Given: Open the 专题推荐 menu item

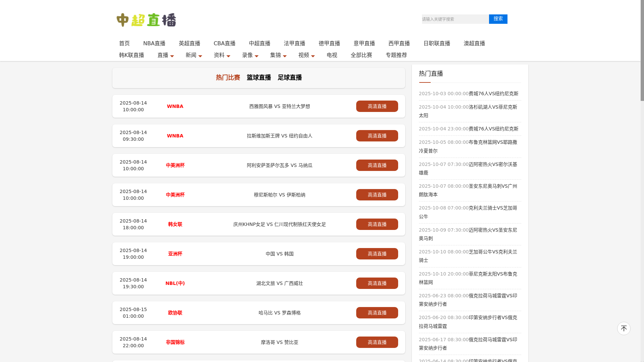Looking at the screenshot, I should coord(396,55).
